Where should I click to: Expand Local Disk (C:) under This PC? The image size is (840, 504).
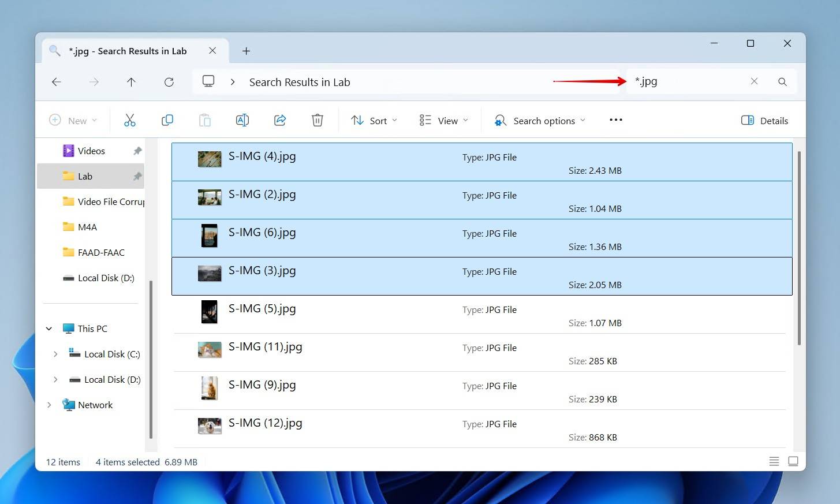(x=55, y=354)
